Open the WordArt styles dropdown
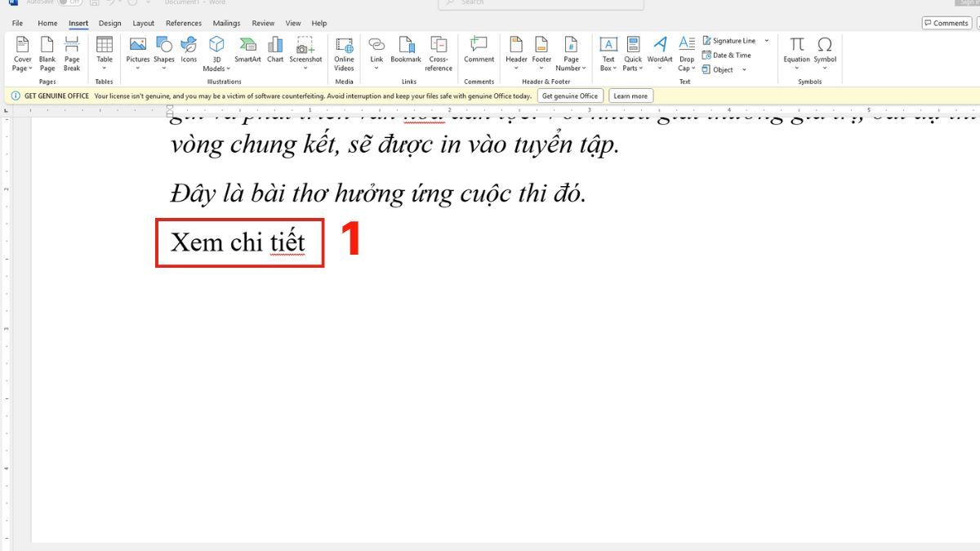 [x=660, y=69]
